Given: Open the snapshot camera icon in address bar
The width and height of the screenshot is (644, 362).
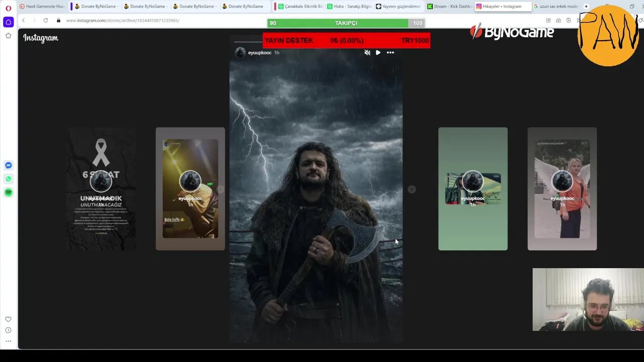Looking at the screenshot, I should coord(558,21).
